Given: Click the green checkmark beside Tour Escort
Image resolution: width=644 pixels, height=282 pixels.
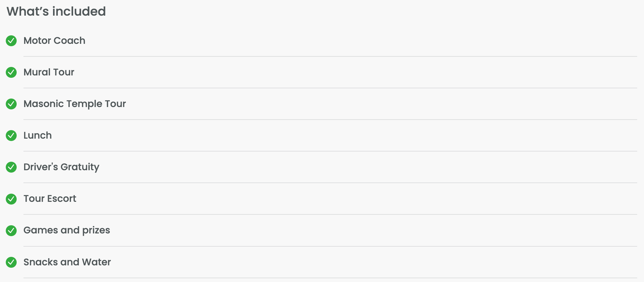Looking at the screenshot, I should click(x=11, y=199).
